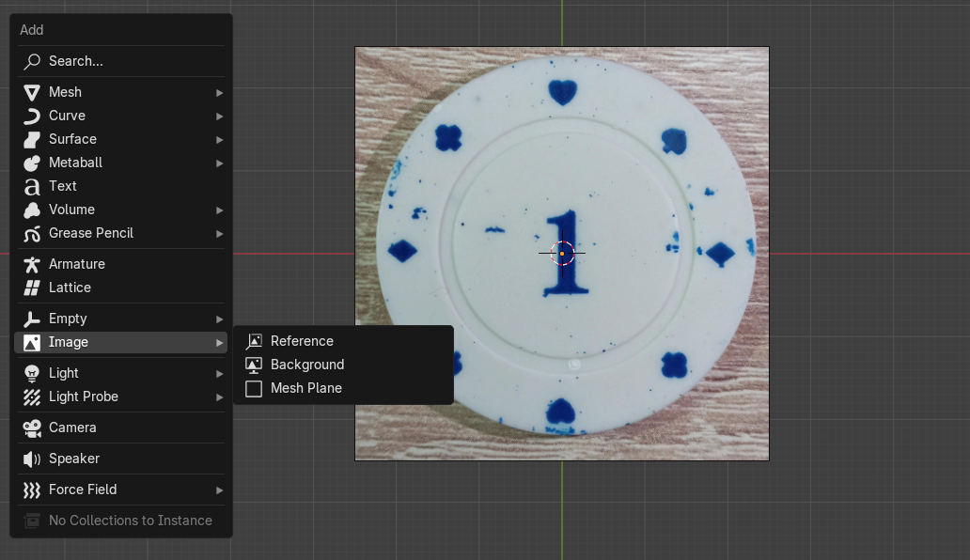The image size is (970, 560).
Task: Click the Mesh icon in Add menu
Action: pos(32,92)
